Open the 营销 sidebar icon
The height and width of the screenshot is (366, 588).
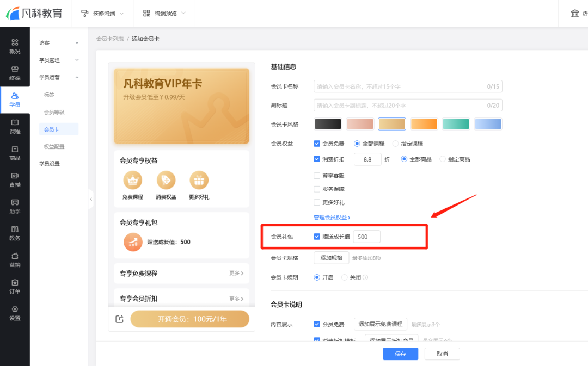click(x=15, y=260)
